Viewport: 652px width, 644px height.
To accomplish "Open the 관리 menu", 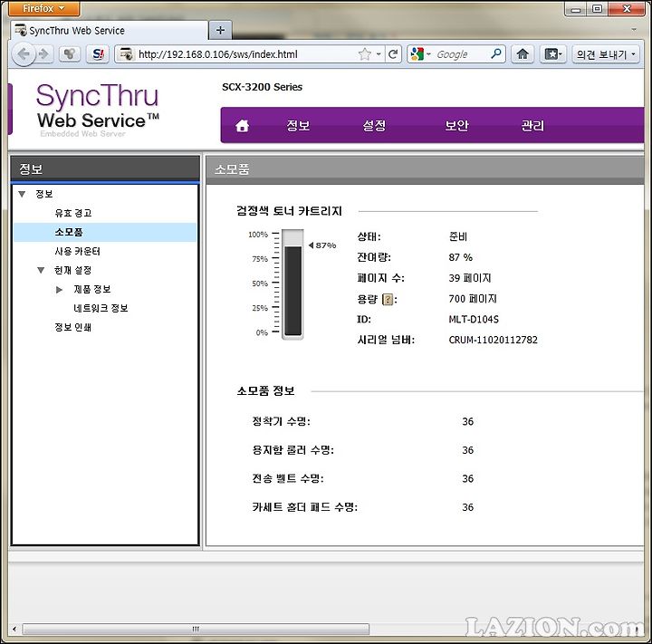I will click(x=532, y=126).
